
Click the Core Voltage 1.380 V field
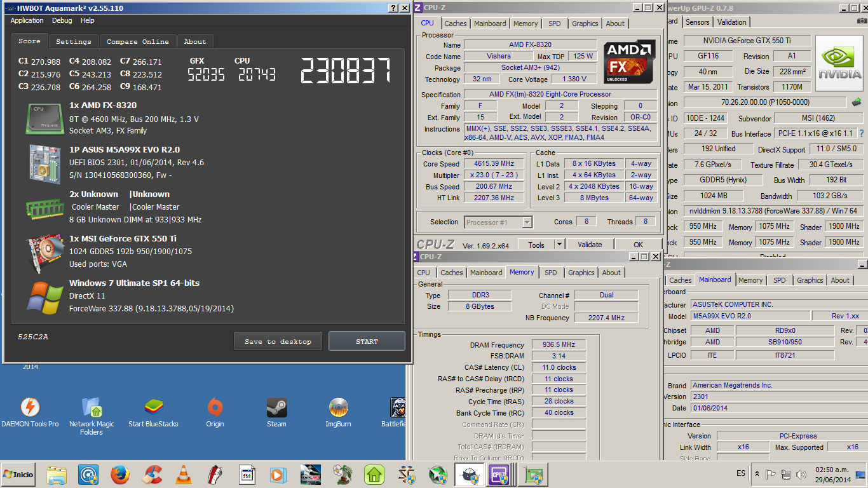(574, 79)
